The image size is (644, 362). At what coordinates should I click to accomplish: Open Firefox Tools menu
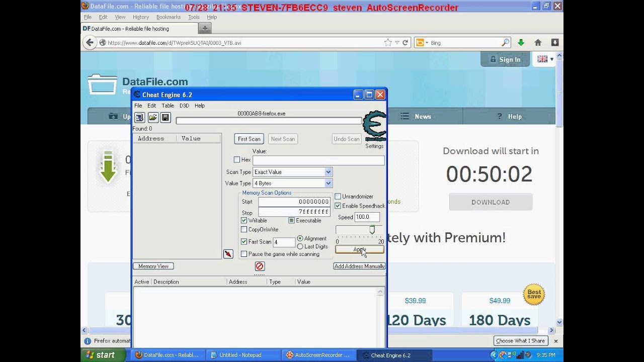point(194,17)
